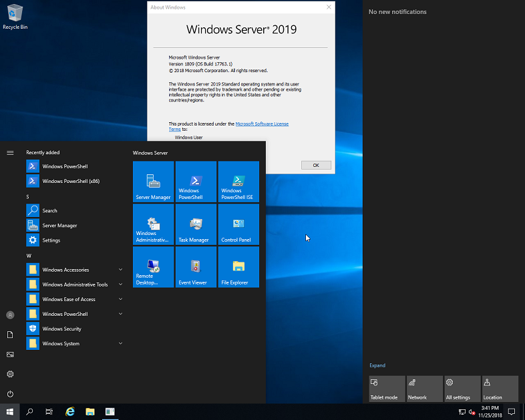This screenshot has width=525, height=420.
Task: Click the taskbar clock showing 3:41 PM
Action: tap(490, 411)
